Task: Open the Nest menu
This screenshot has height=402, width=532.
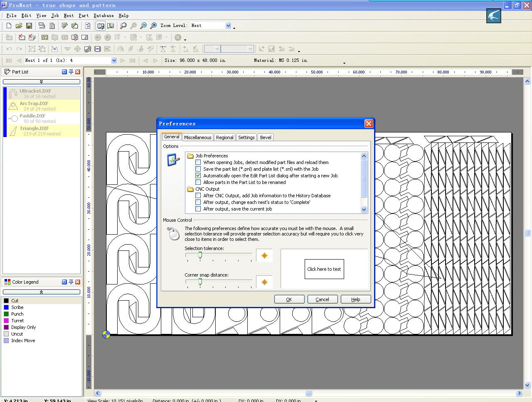Action: [69, 15]
